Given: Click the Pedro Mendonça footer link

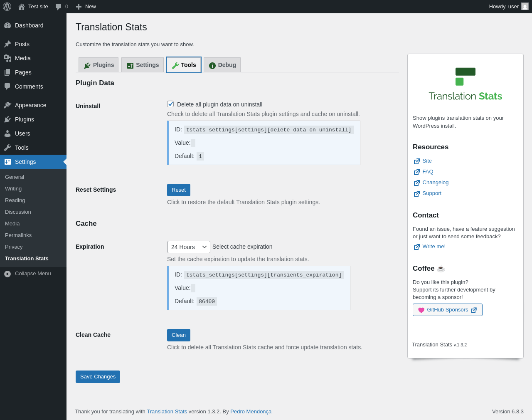Looking at the screenshot, I should click(x=251, y=412).
